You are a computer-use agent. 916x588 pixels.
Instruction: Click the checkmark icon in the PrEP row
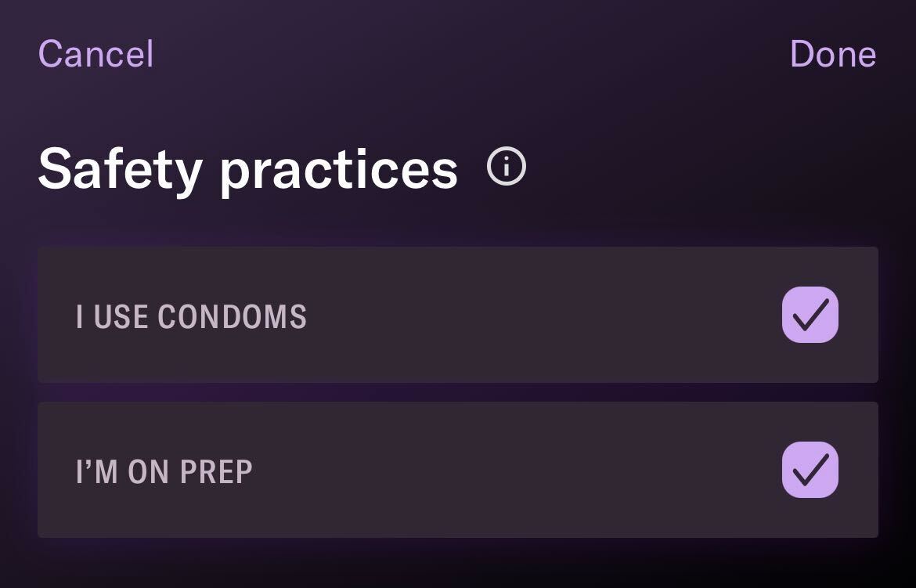point(810,469)
